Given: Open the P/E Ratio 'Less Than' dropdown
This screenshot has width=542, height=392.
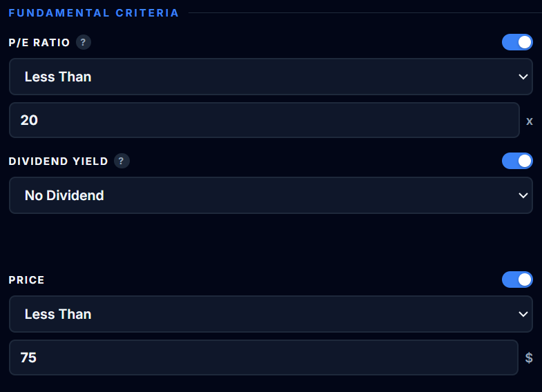Looking at the screenshot, I should pos(262,77).
